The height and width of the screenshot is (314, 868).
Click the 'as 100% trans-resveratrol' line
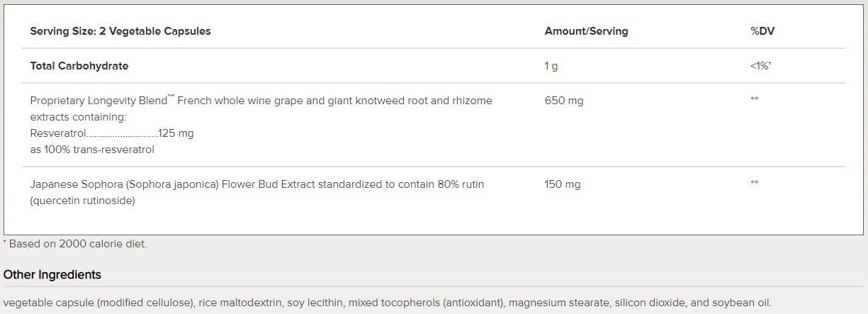[x=92, y=150]
